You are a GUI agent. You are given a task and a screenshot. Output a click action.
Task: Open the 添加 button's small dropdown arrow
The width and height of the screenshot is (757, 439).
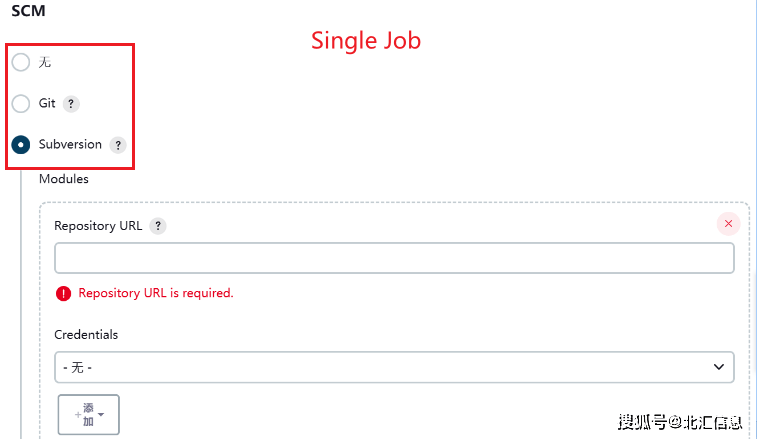101,414
